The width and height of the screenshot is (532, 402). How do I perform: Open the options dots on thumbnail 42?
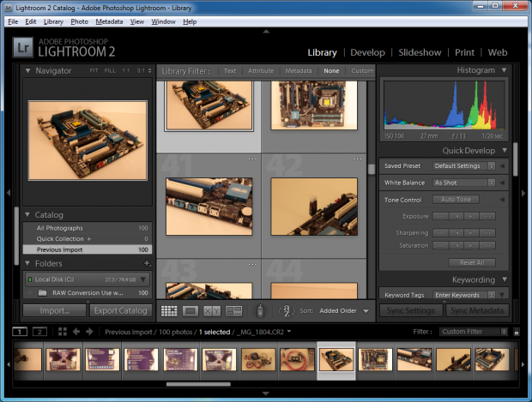(x=357, y=159)
